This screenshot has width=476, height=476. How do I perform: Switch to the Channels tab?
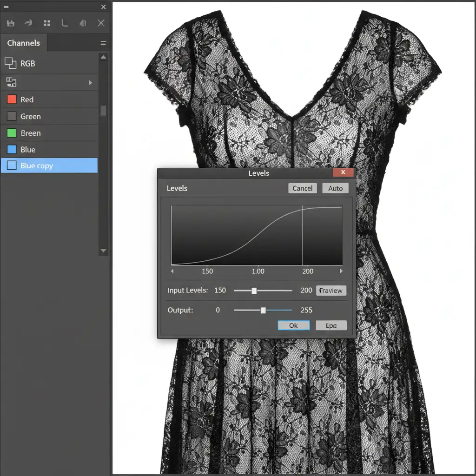[24, 43]
